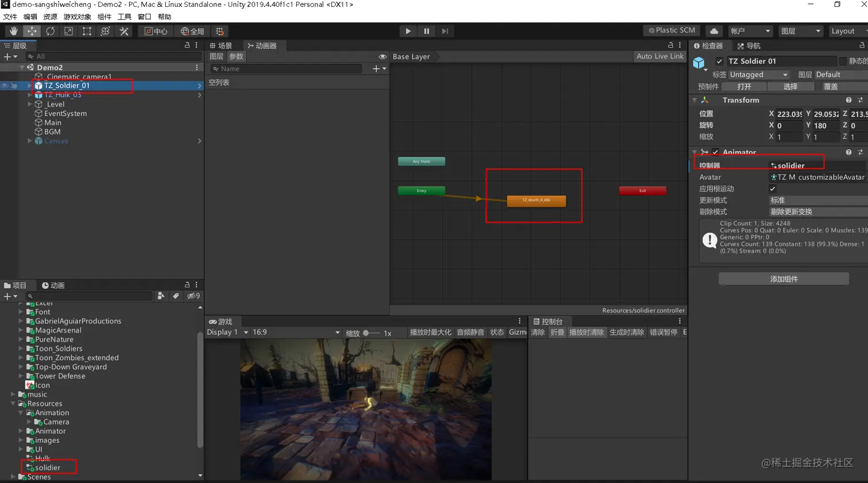This screenshot has width=868, height=483.
Task: Start Play mode
Action: tap(408, 31)
